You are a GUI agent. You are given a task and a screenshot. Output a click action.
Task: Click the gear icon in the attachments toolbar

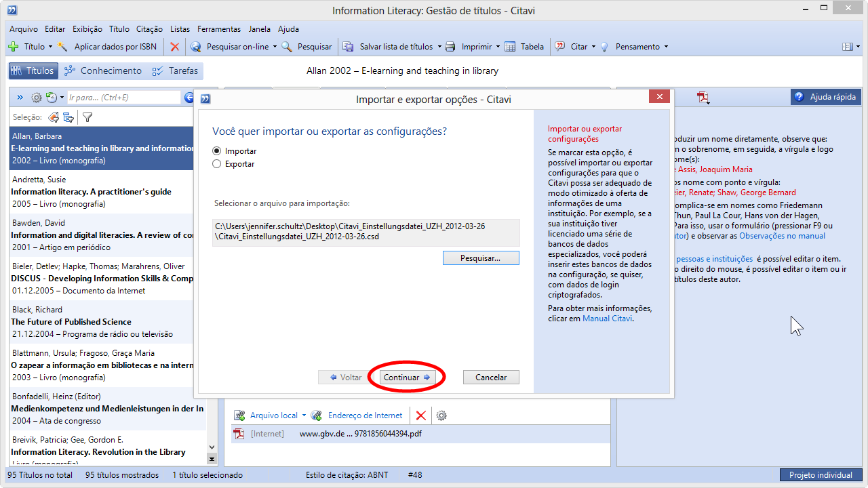click(x=441, y=415)
